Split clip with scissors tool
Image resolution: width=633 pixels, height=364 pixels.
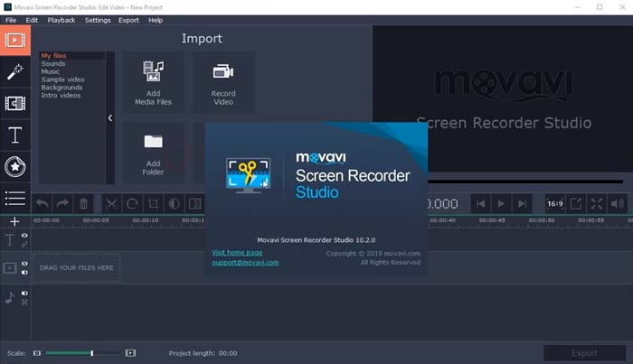point(111,203)
